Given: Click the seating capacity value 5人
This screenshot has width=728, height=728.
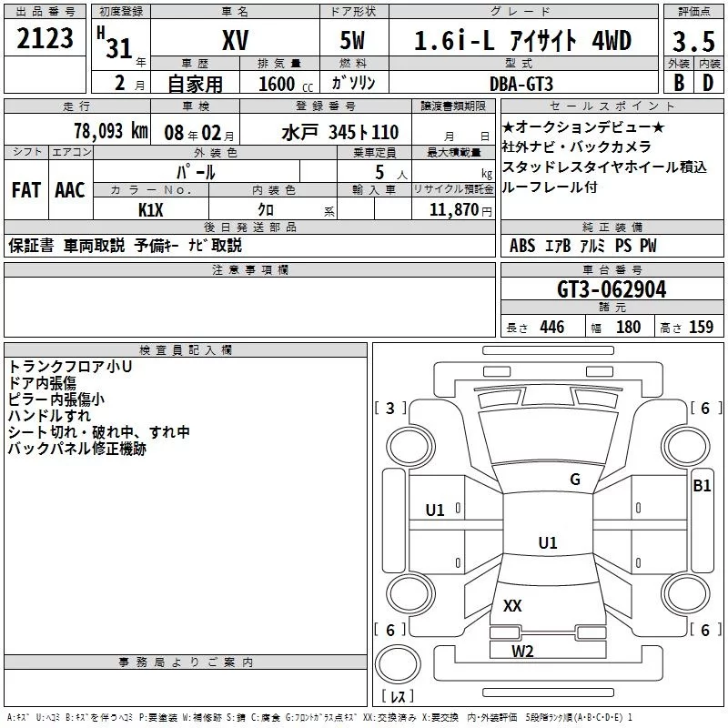Looking at the screenshot, I should point(391,172).
